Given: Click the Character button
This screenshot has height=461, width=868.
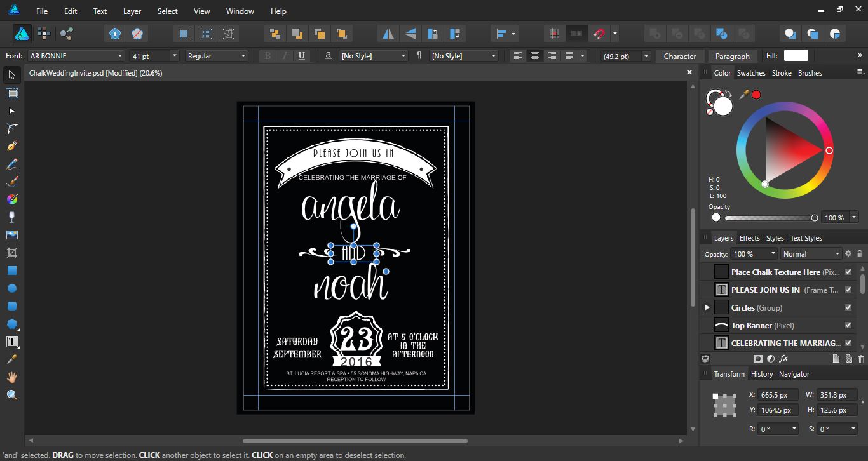Looking at the screenshot, I should tap(679, 56).
